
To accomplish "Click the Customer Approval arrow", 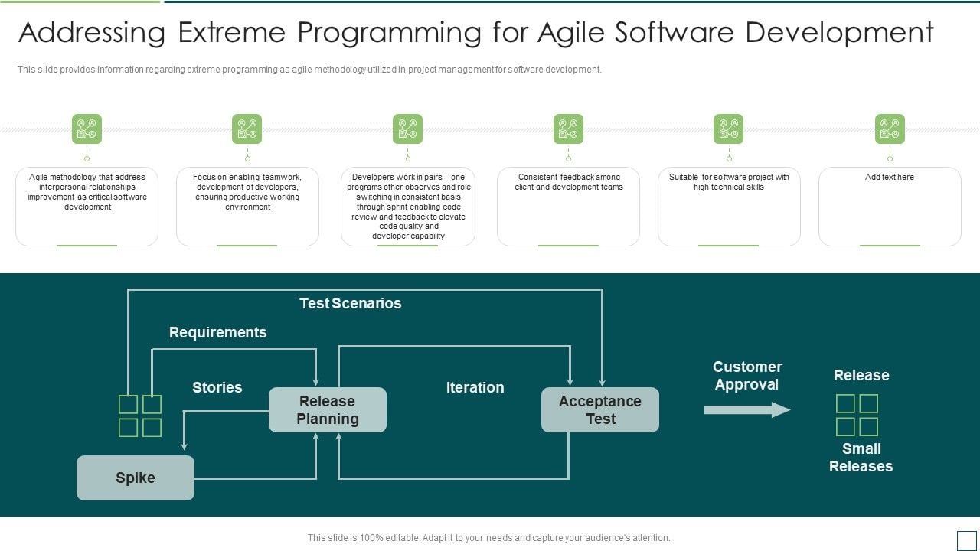I will (x=746, y=409).
